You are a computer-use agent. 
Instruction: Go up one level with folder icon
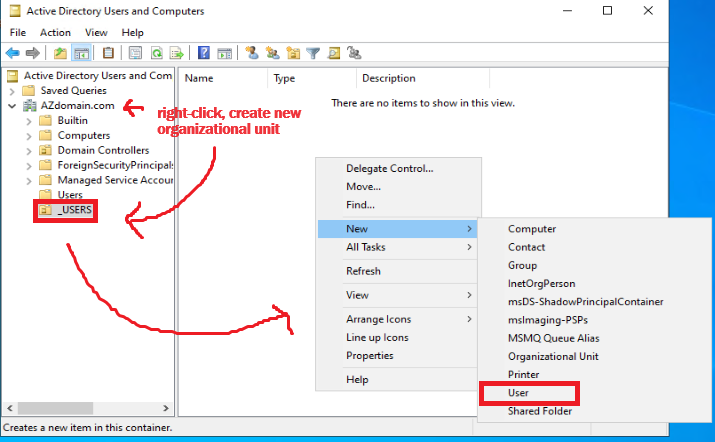pyautogui.click(x=60, y=53)
